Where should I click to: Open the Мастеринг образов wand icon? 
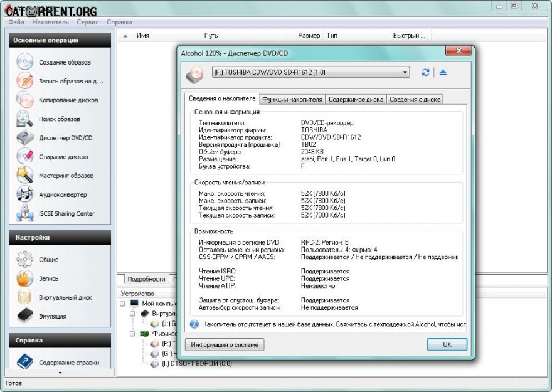[x=24, y=176]
